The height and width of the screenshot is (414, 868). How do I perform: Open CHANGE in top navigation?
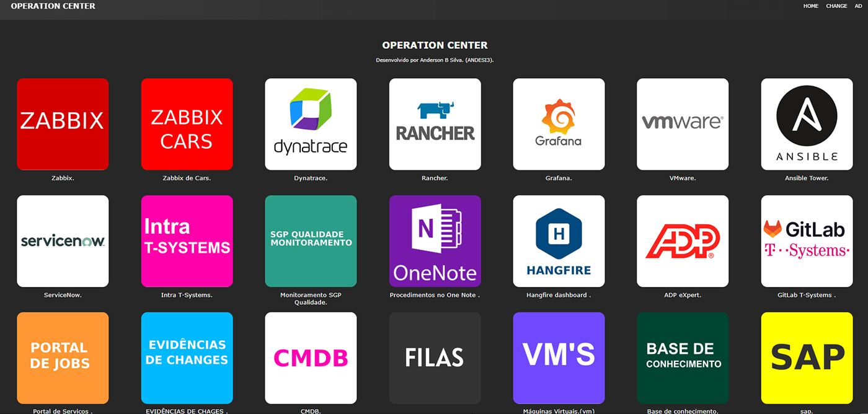tap(836, 6)
